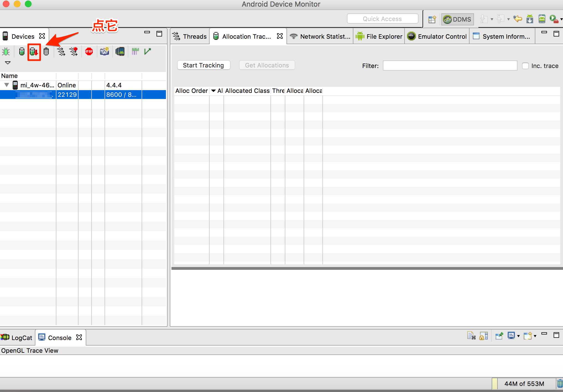Click the Cause GC trash can icon
The width and height of the screenshot is (563, 392).
(46, 52)
